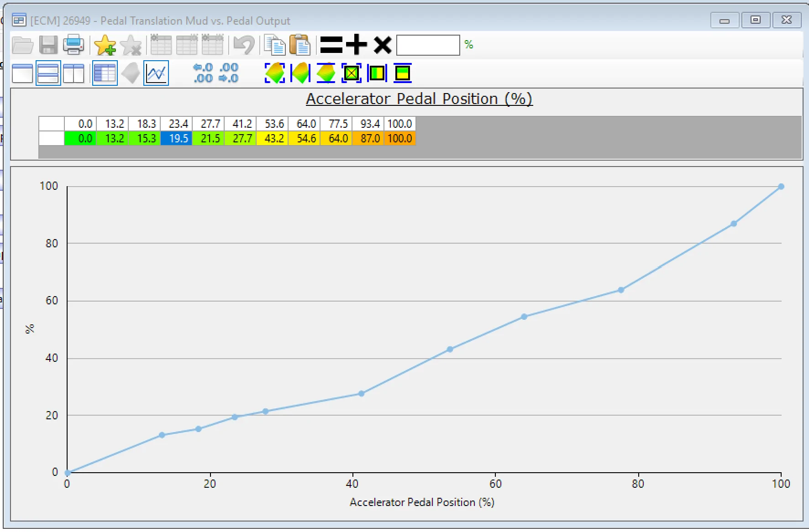Viewport: 809px width, 532px height.
Task: Select horizontal split layout view
Action: (48, 73)
